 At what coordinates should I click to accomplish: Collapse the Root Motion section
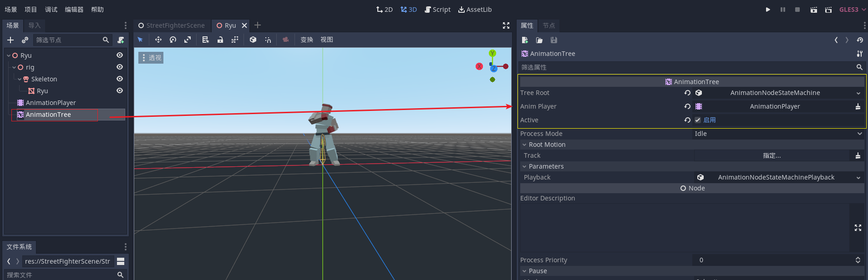click(524, 145)
